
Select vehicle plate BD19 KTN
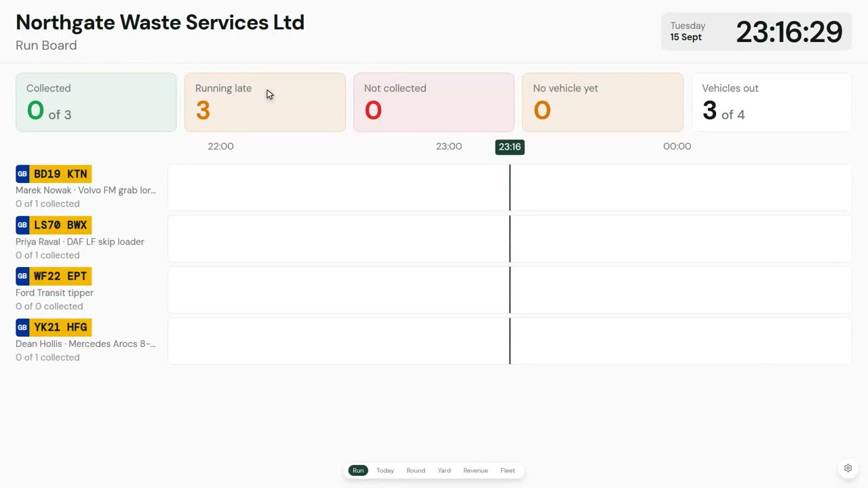pyautogui.click(x=54, y=174)
